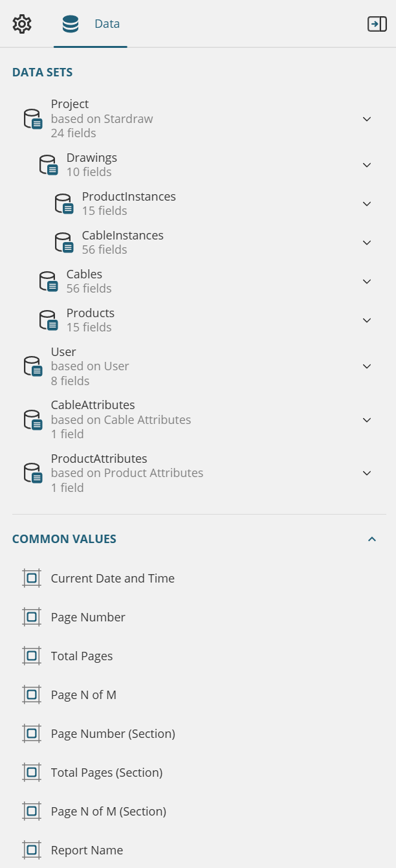Click the User data set icon
Viewport: 396px width, 868px height.
[33, 366]
